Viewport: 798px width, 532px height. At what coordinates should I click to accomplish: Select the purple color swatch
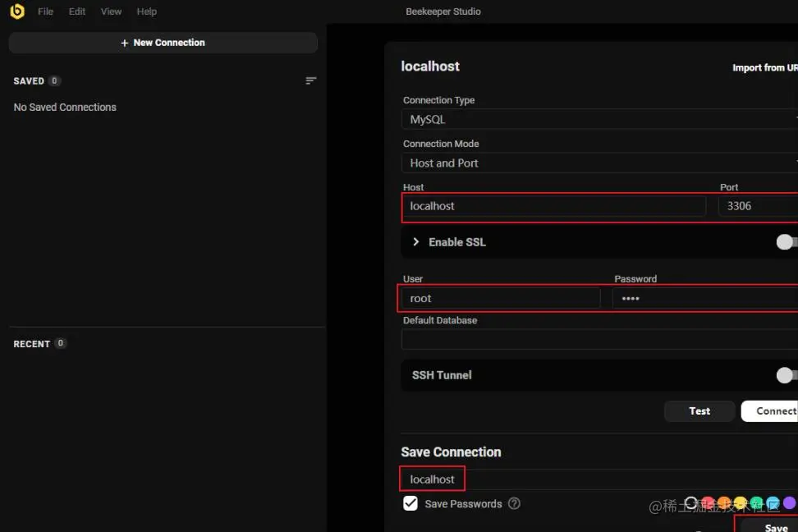pyautogui.click(x=789, y=503)
